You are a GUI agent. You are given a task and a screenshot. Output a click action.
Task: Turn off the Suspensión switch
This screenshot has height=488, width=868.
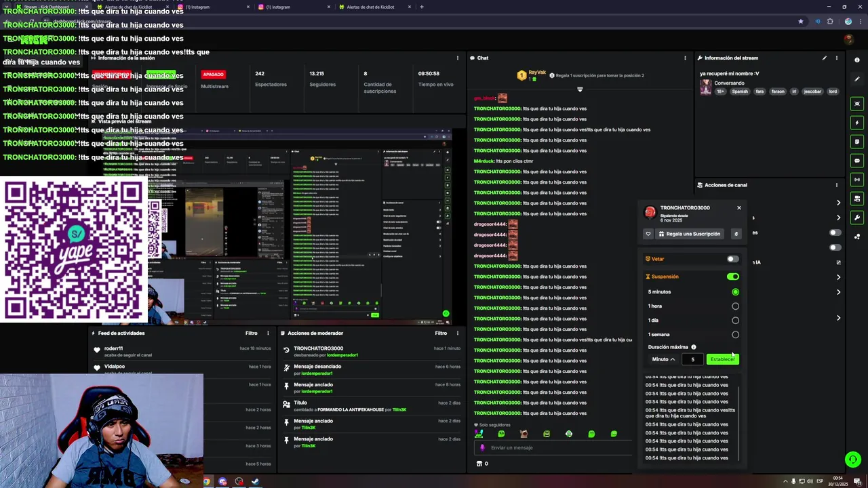[732, 277]
